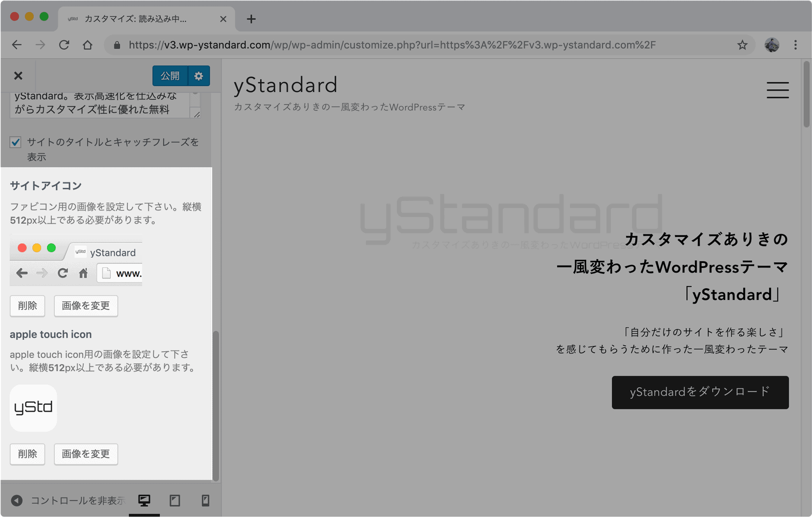Close the customizer with the X icon
812x517 pixels.
(18, 76)
